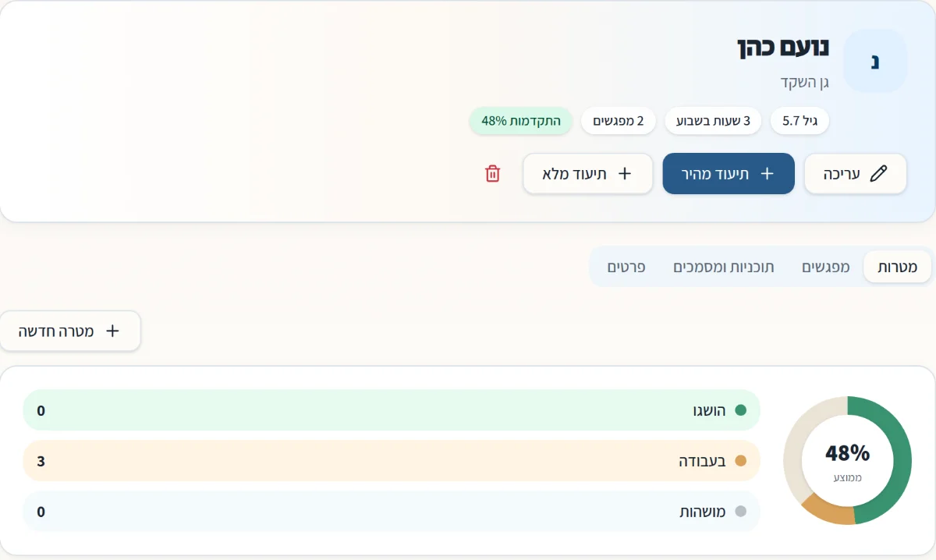
Task: Select the בעבודה status row
Action: [x=392, y=461]
